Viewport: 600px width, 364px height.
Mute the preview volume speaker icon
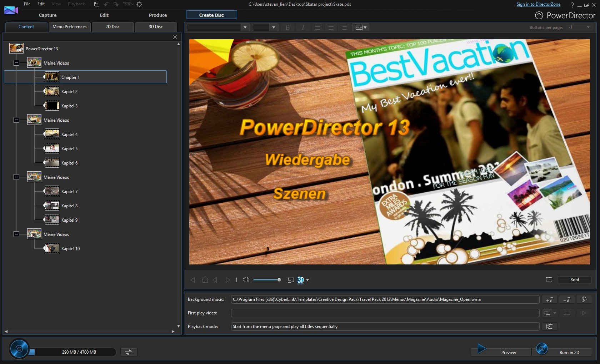pyautogui.click(x=246, y=280)
